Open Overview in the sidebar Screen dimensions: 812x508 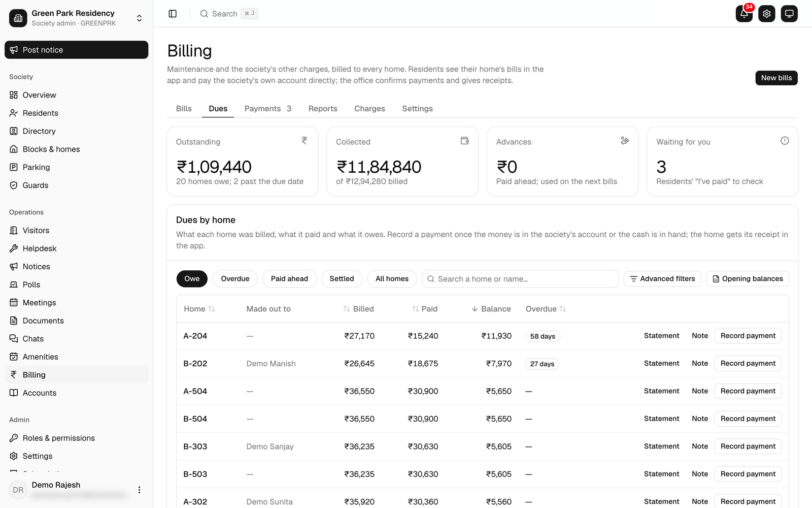pyautogui.click(x=76, y=95)
